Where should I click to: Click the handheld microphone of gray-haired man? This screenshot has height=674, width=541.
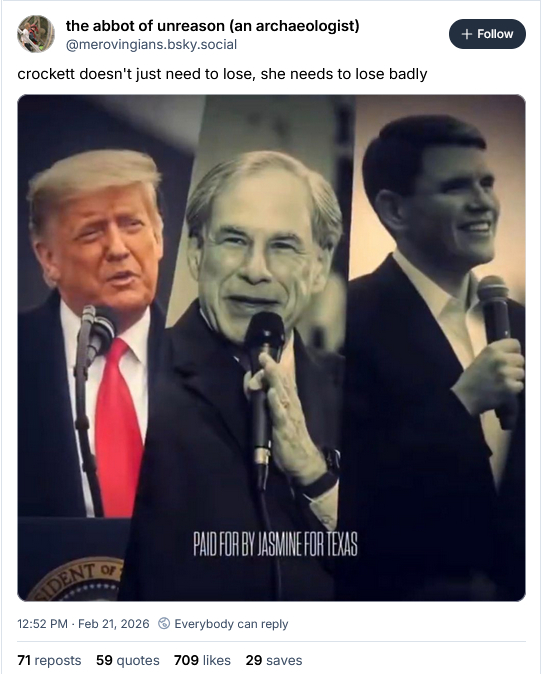(x=262, y=398)
